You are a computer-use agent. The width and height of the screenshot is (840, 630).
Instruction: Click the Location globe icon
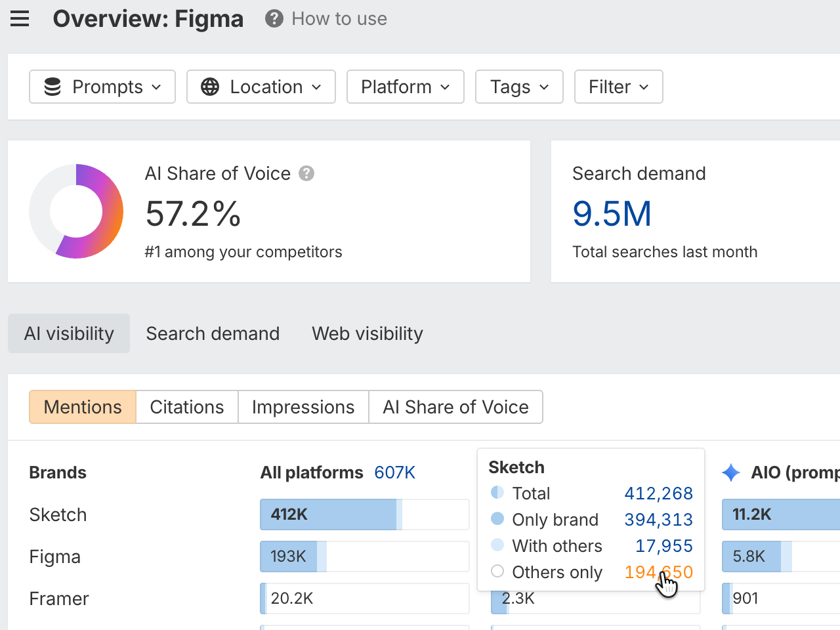(x=210, y=87)
